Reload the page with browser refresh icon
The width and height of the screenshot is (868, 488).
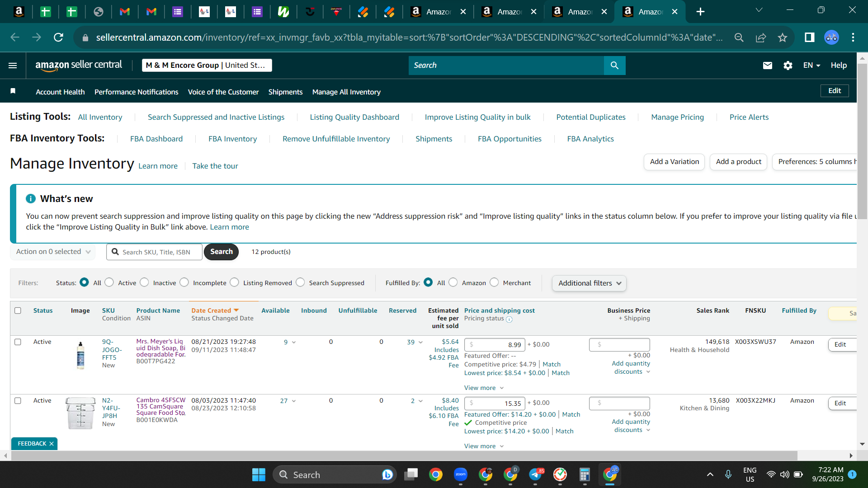point(58,38)
